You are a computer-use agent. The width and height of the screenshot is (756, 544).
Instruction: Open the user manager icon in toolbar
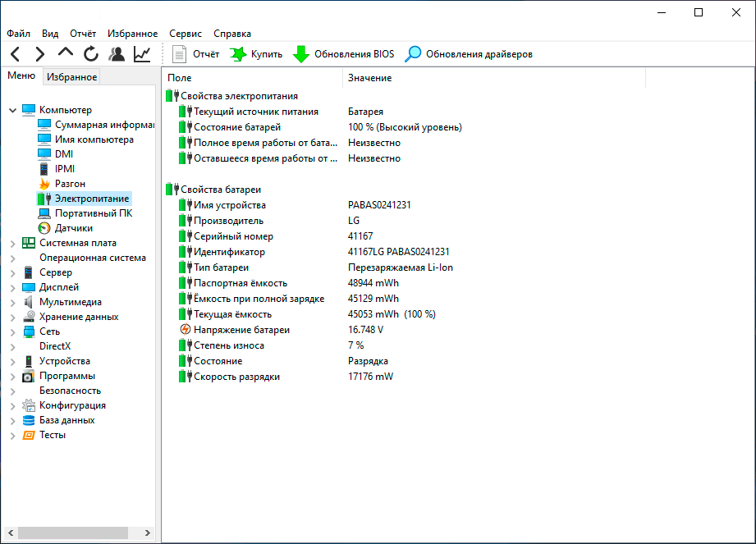[x=117, y=54]
